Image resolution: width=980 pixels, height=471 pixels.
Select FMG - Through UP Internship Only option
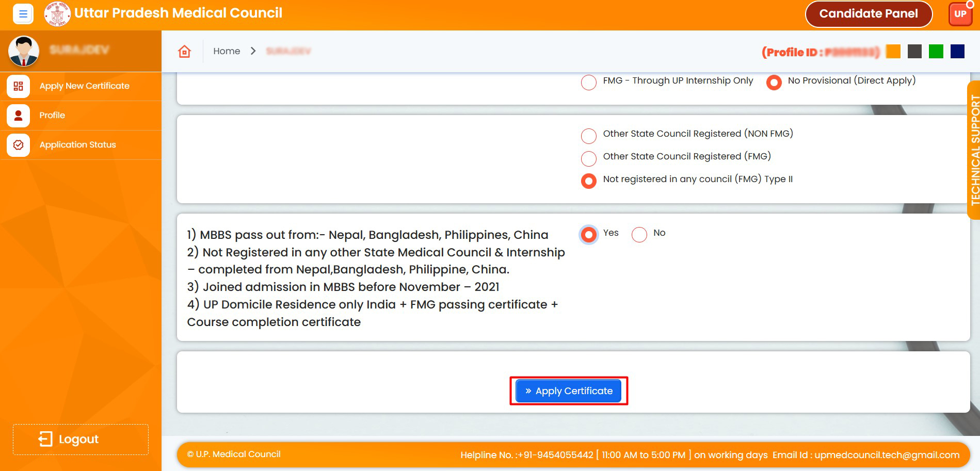(x=588, y=83)
